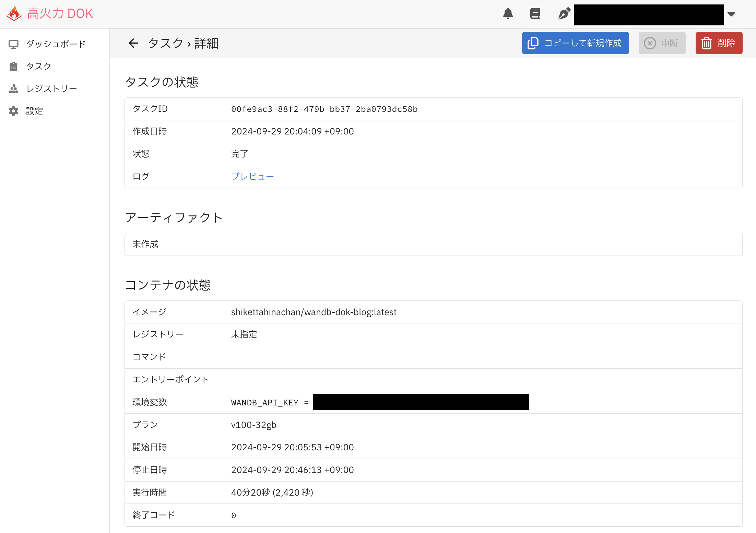Click the copy icon inside コピーして新規作成 button

point(533,43)
